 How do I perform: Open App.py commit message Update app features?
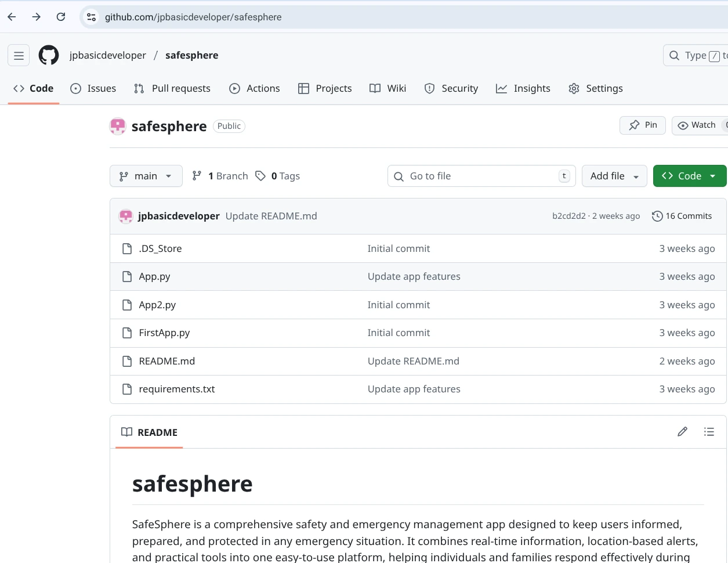(x=414, y=276)
